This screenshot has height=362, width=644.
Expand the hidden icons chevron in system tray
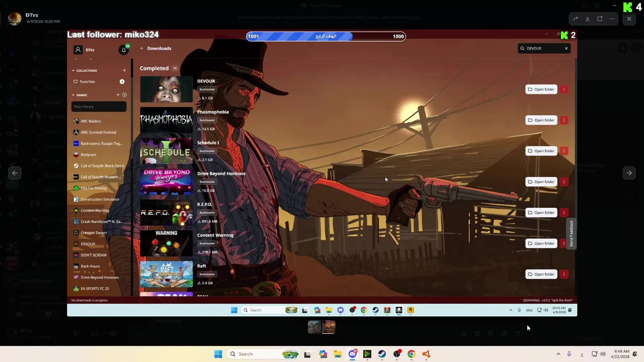point(558,354)
